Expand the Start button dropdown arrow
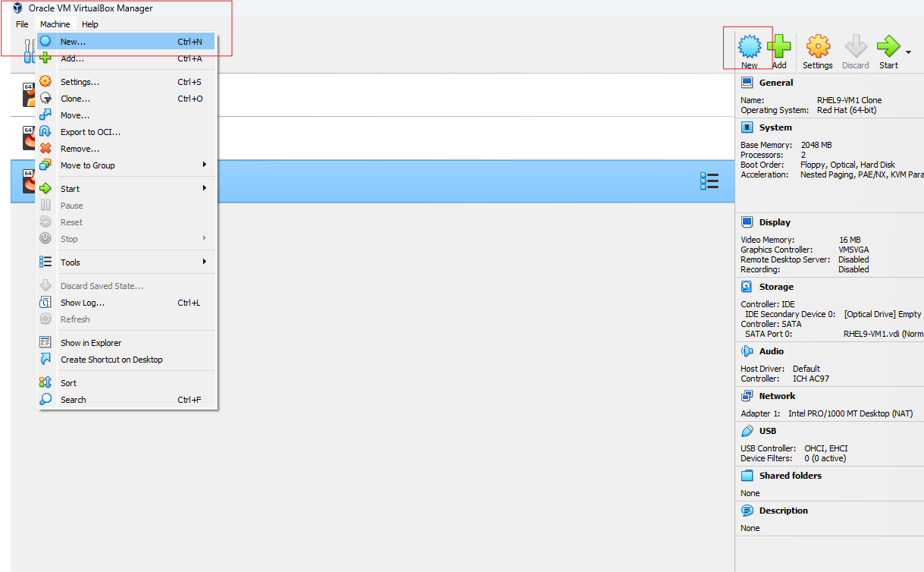 tap(908, 52)
